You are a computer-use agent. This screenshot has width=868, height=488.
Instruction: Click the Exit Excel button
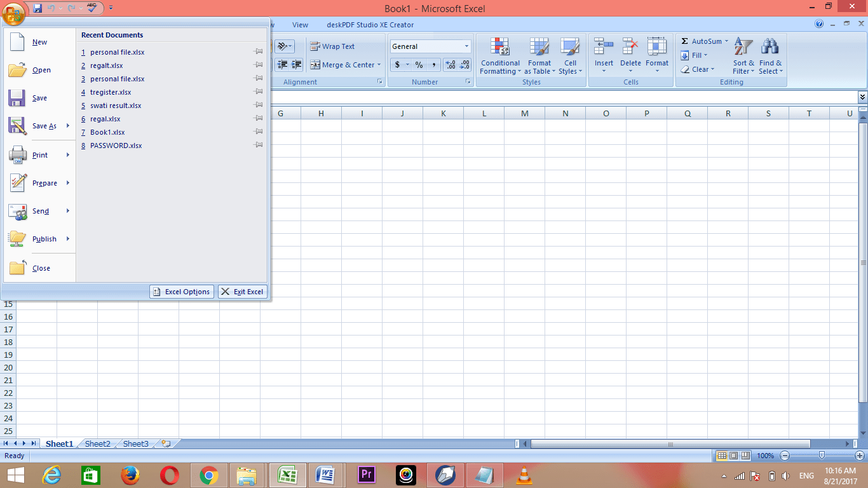click(243, 292)
